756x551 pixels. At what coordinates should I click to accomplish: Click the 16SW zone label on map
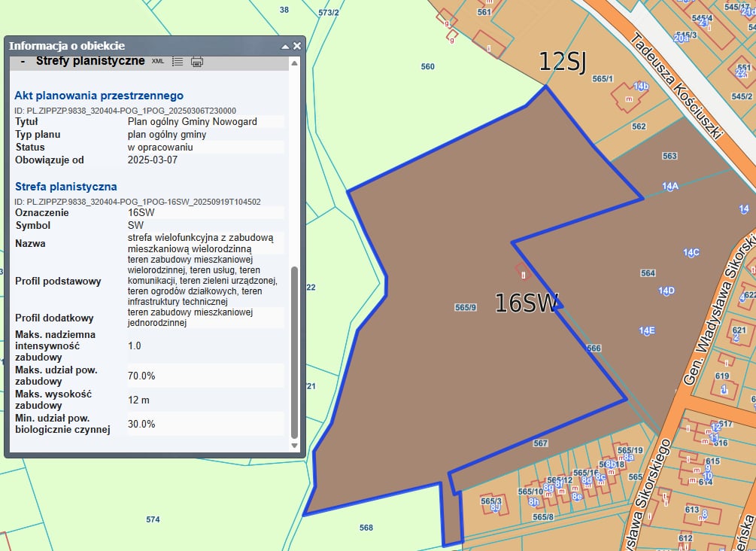pyautogui.click(x=527, y=303)
